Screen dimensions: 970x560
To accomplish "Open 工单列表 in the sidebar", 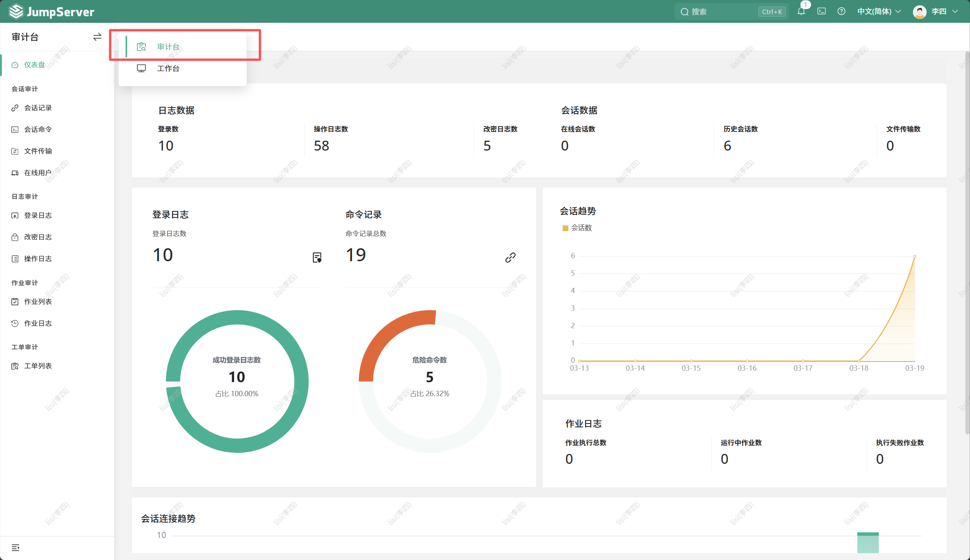I will [x=38, y=366].
